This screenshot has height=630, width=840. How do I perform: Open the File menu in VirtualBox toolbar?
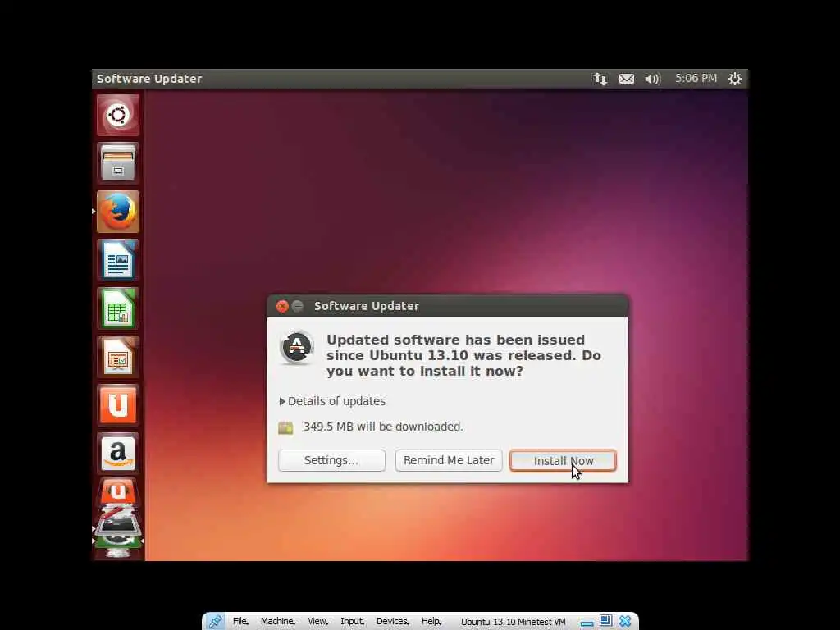point(240,622)
